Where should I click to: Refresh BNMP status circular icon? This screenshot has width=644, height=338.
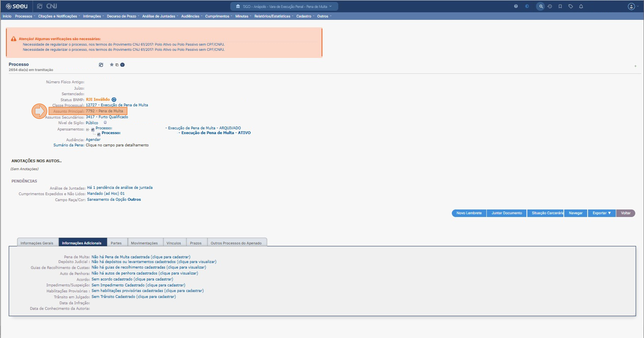click(x=114, y=99)
